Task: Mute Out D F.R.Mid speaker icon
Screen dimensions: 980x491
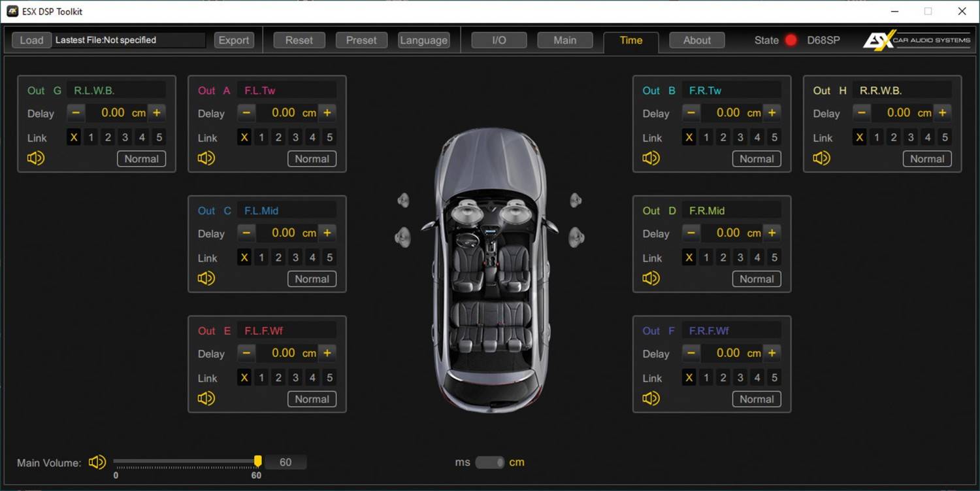Action: pyautogui.click(x=651, y=279)
